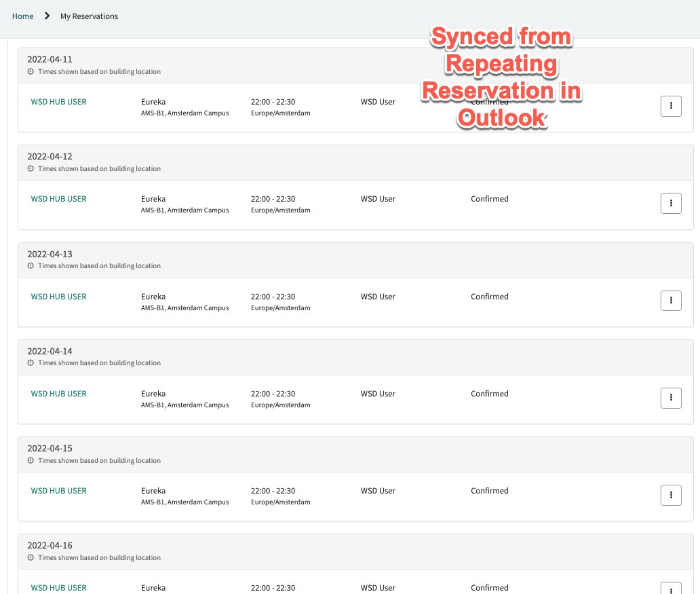Open options menu for 2022-04-12 reservation

pos(671,203)
